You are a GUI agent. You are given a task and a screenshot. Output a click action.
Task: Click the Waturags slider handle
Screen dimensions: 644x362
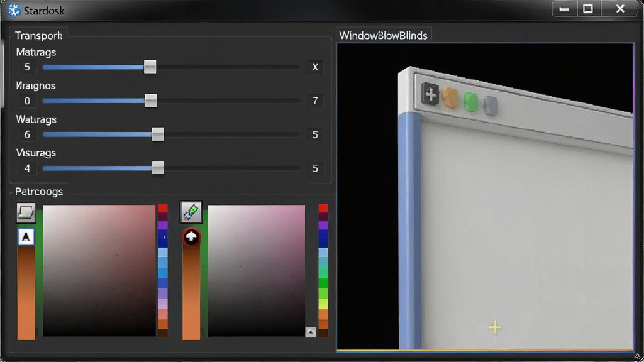pos(158,134)
